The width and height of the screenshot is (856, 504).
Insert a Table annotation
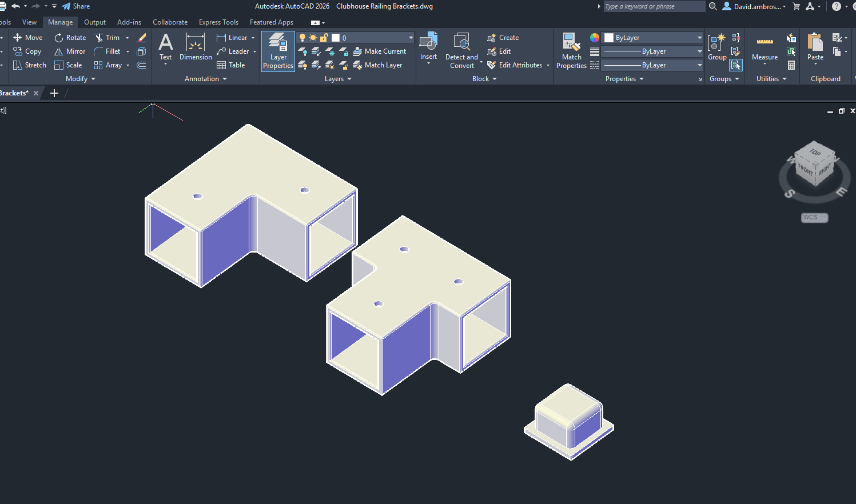coord(231,65)
